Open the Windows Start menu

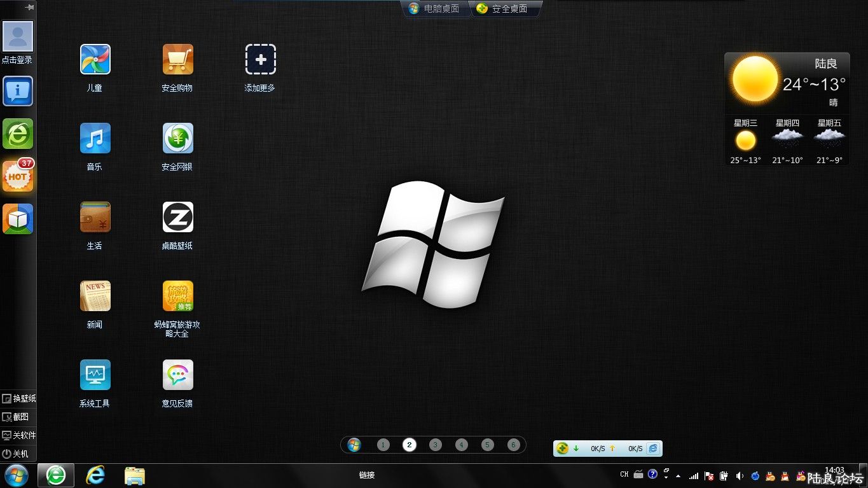pyautogui.click(x=17, y=475)
